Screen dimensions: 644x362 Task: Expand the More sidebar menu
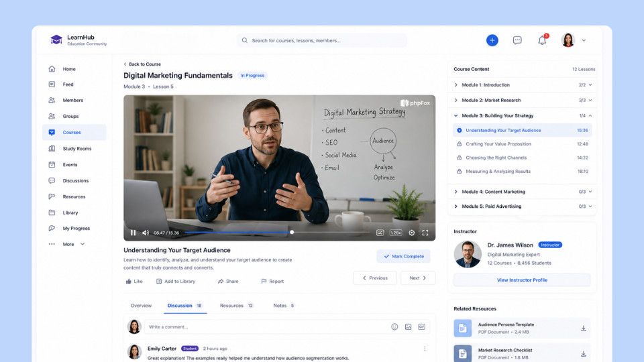tap(66, 244)
